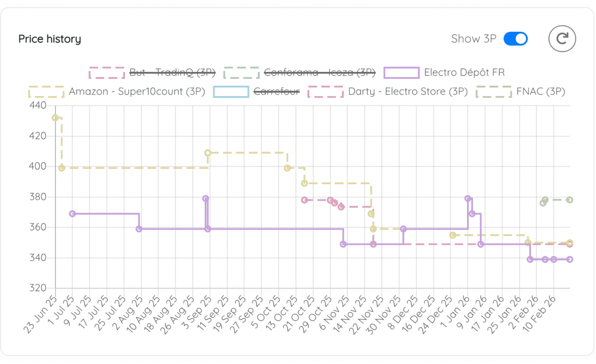Image resolution: width=596 pixels, height=364 pixels.
Task: Re-enable the hidden Carrefour series
Action: [x=276, y=91]
